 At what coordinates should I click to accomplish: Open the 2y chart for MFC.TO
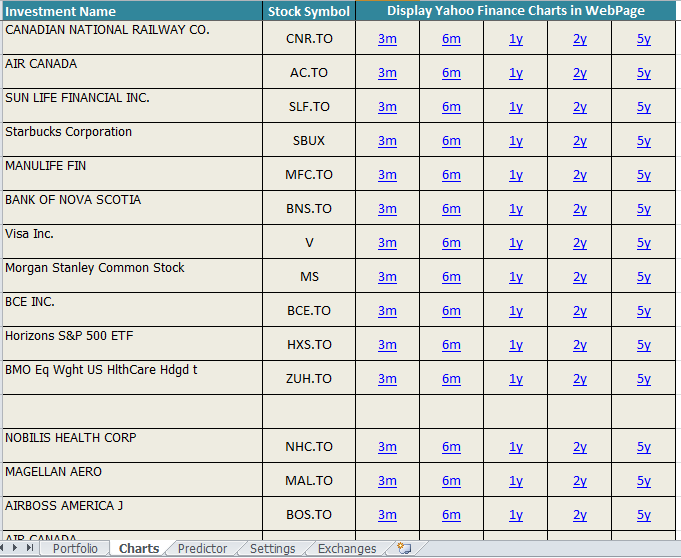(x=580, y=175)
